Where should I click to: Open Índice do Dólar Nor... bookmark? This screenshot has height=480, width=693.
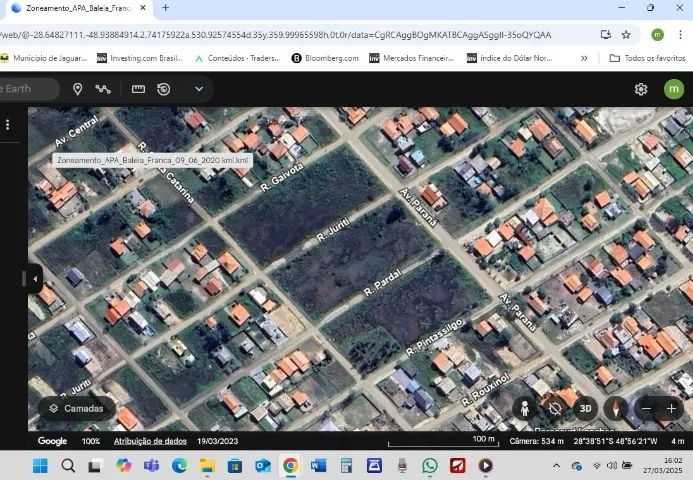click(x=510, y=58)
